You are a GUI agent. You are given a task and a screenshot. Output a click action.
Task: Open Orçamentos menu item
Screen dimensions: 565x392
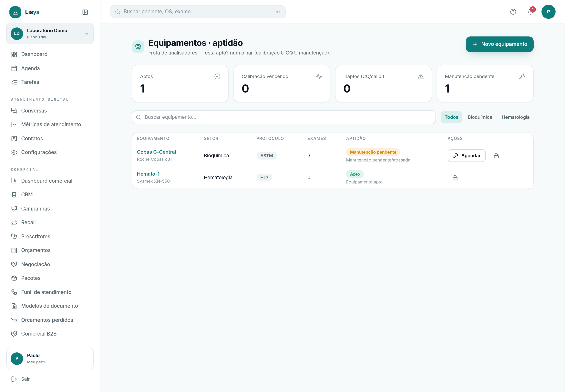point(50,250)
